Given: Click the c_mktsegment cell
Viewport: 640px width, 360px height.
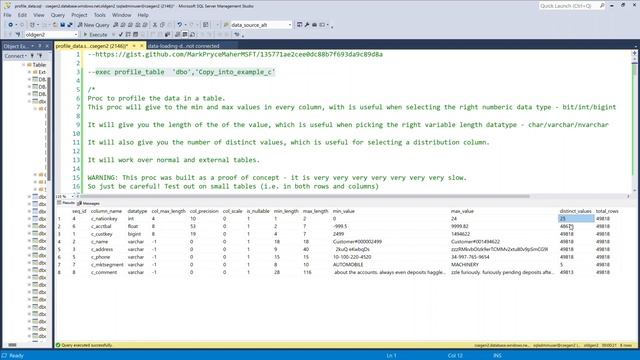Looking at the screenshot, I should coord(107,264).
